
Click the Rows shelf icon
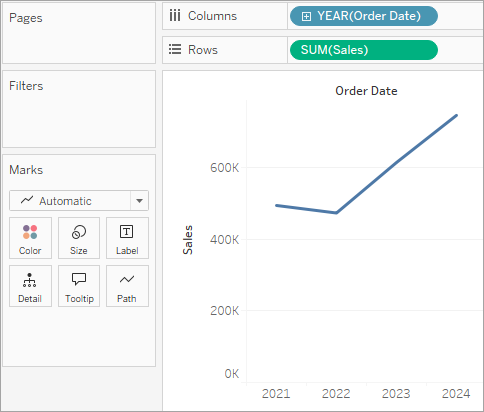click(x=175, y=49)
